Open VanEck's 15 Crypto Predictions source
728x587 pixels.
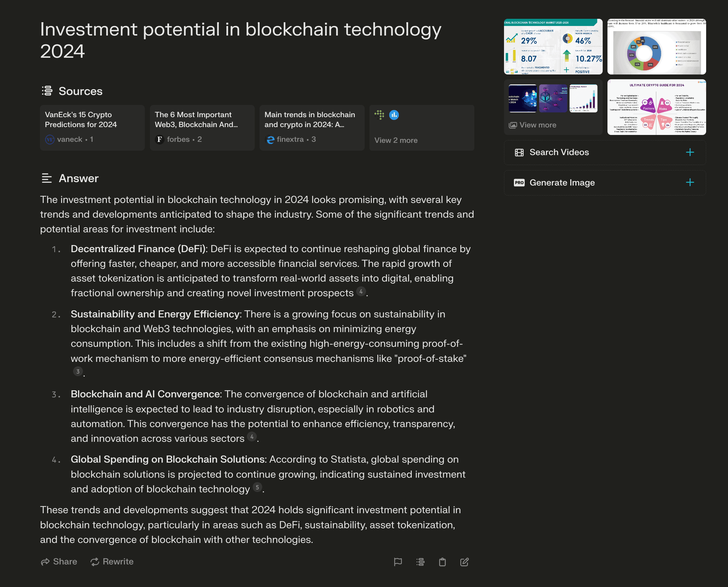[x=92, y=128]
